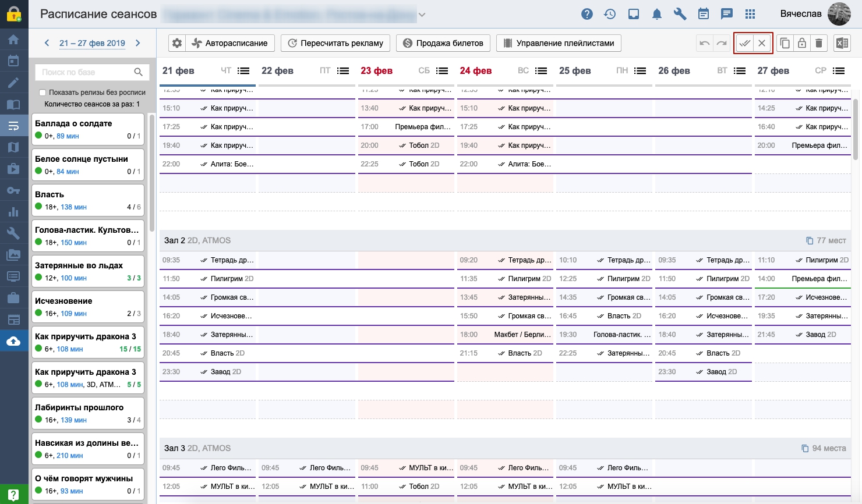This screenshot has height=504, width=862.
Task: Go to next week with right arrow
Action: 138,43
